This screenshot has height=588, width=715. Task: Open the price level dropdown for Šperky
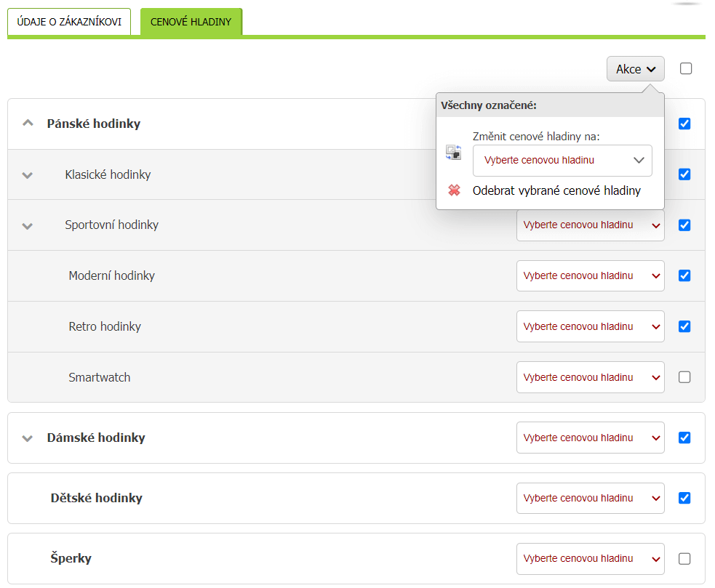point(590,558)
